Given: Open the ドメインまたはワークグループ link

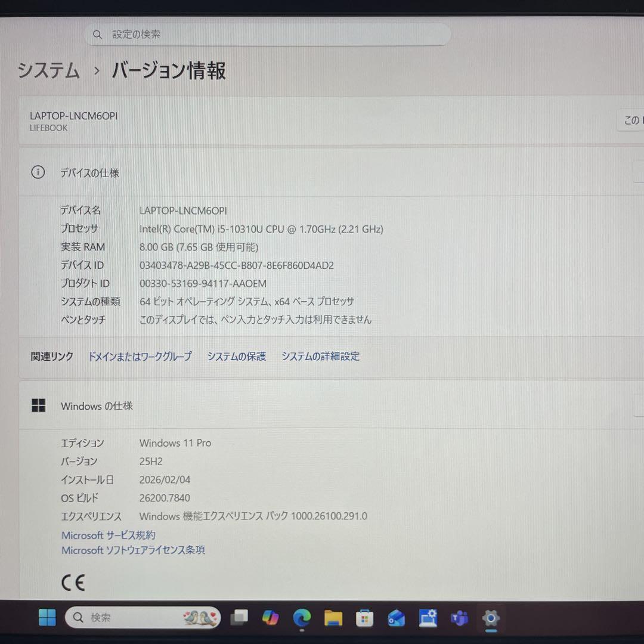Looking at the screenshot, I should (140, 356).
